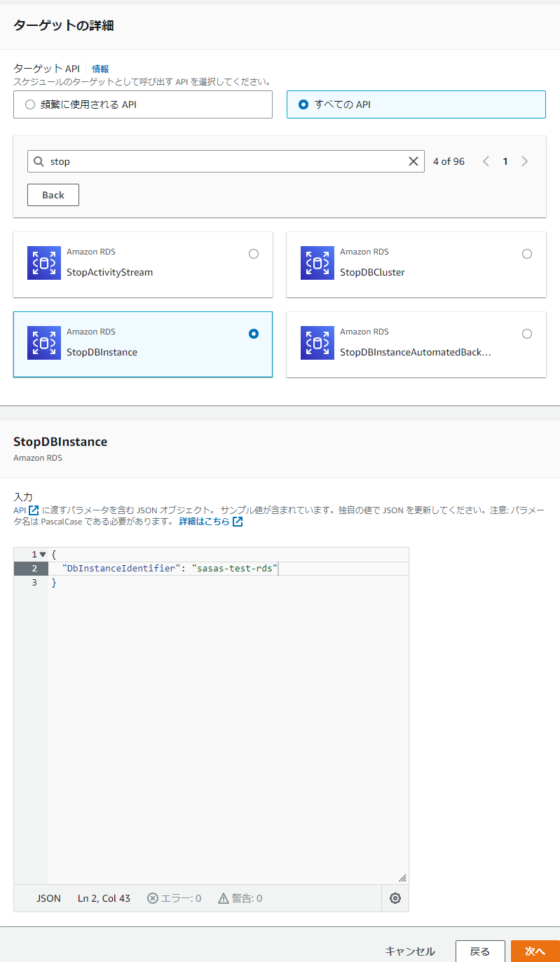Click the StopActivityStream card label

click(x=109, y=272)
